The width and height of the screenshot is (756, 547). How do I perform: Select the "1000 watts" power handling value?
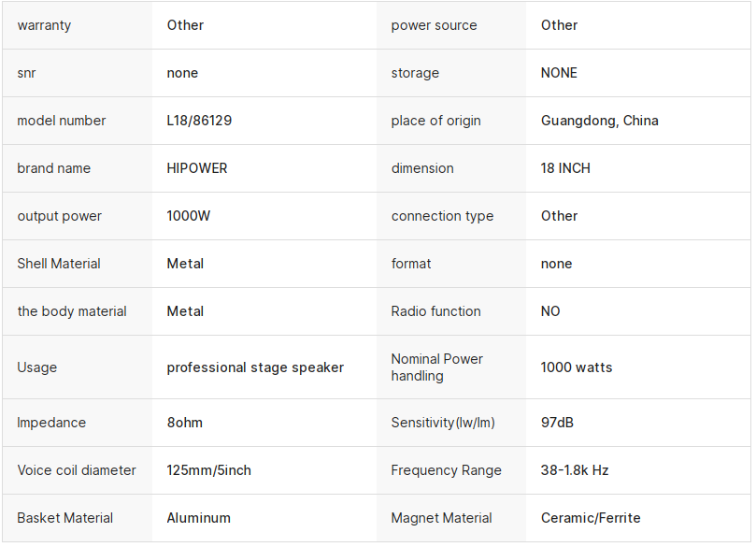pyautogui.click(x=577, y=367)
